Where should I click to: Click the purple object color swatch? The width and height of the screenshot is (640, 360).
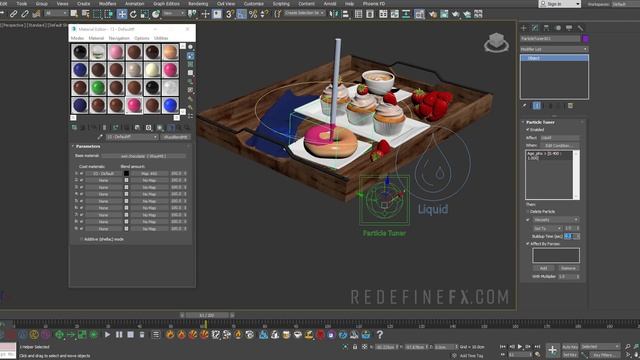585,39
